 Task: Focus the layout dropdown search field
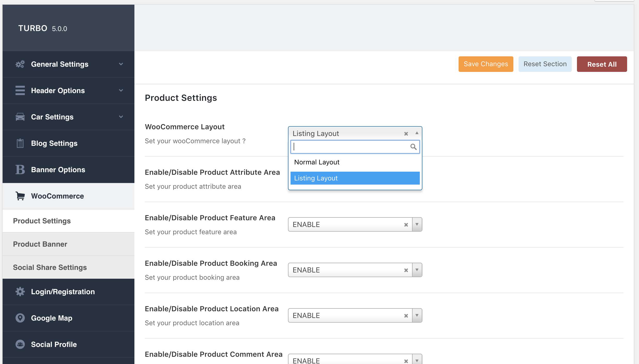pyautogui.click(x=350, y=147)
